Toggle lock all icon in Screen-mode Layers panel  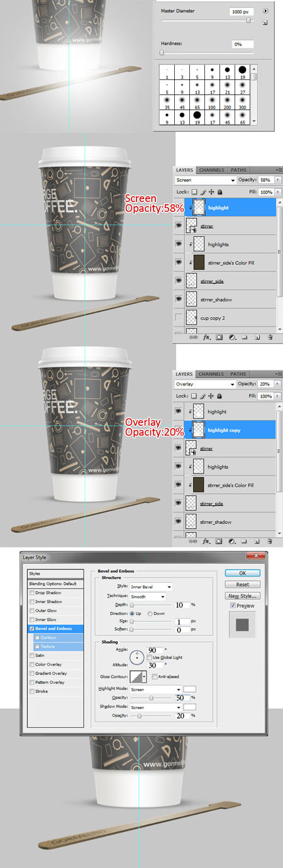[x=219, y=192]
